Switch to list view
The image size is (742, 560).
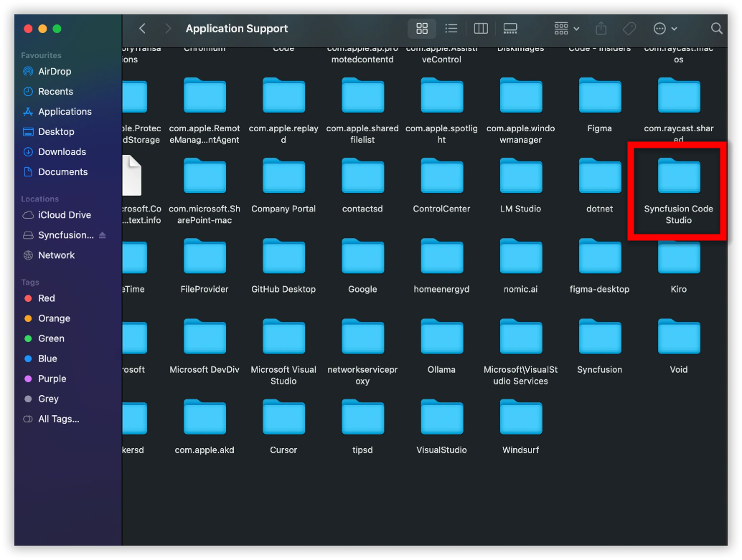pyautogui.click(x=451, y=29)
